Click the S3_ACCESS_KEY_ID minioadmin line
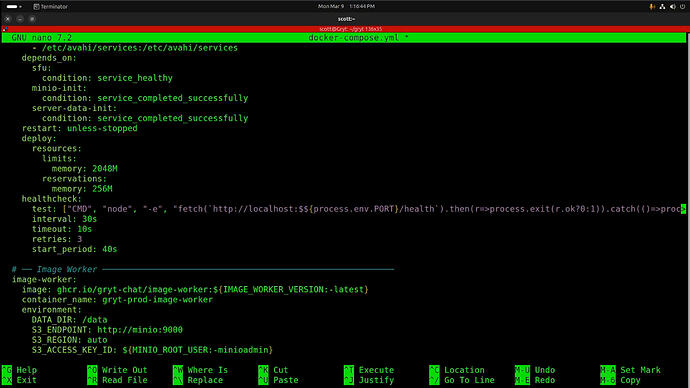 point(152,350)
